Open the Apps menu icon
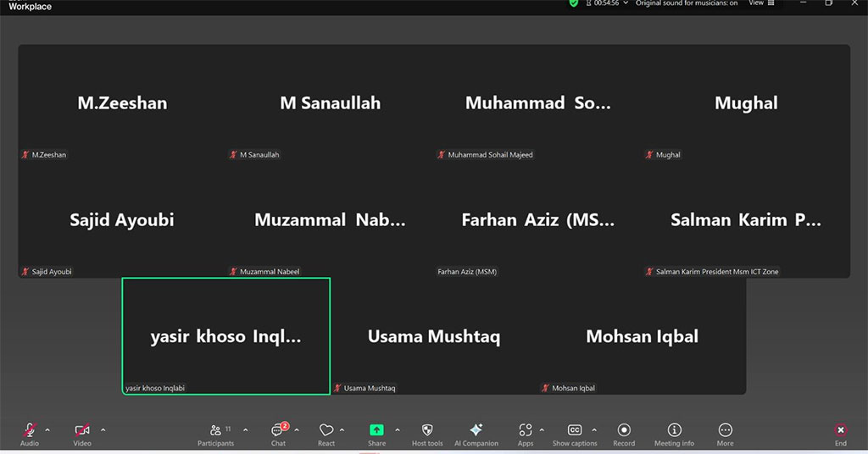 (x=526, y=432)
